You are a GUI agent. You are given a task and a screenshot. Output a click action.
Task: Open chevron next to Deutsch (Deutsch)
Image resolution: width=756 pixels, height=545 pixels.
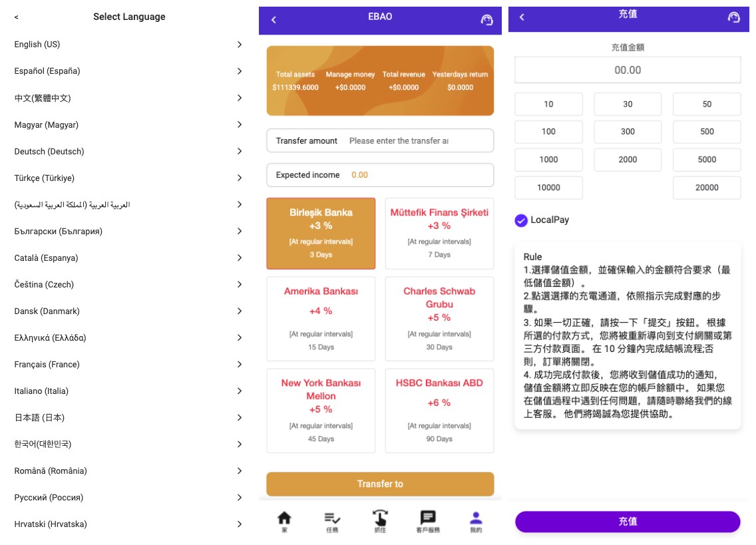240,151
